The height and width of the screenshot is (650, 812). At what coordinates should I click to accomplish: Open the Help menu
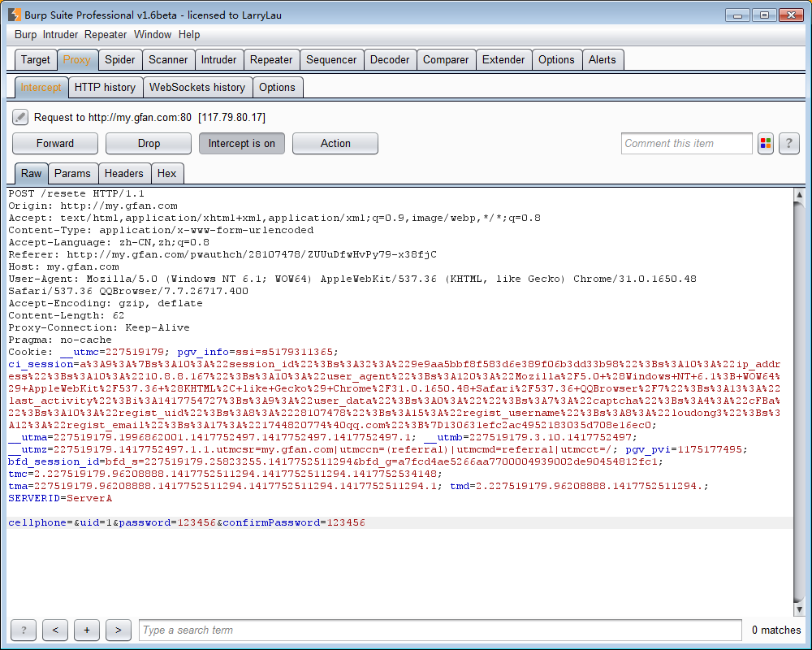(x=189, y=35)
